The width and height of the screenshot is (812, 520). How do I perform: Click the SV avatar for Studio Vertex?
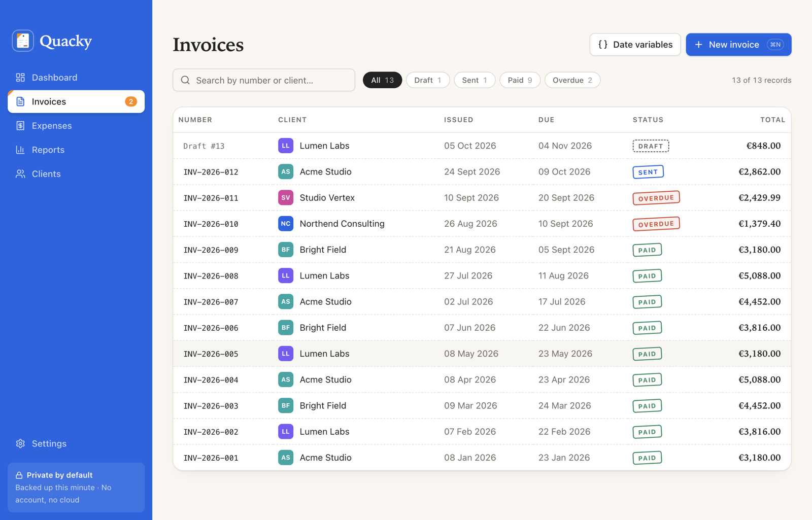(x=286, y=198)
